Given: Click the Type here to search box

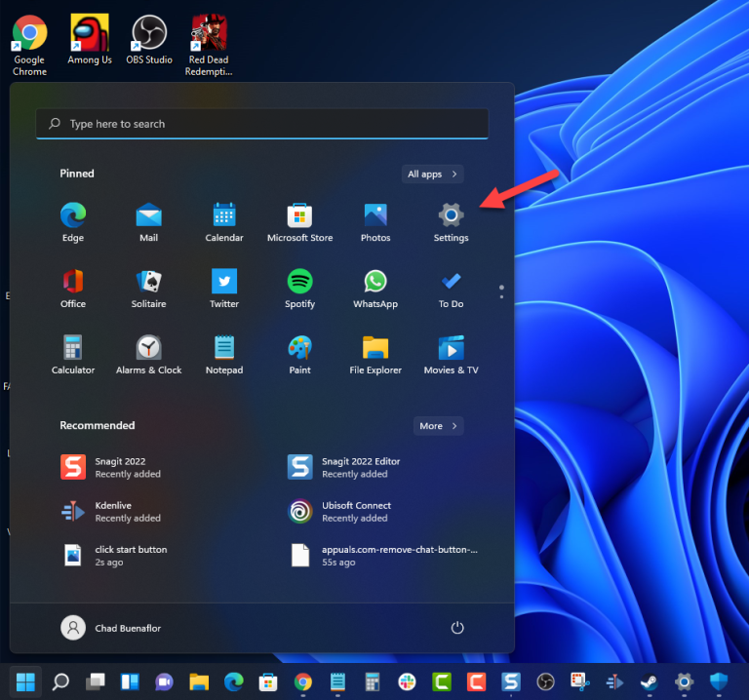Looking at the screenshot, I should click(261, 124).
